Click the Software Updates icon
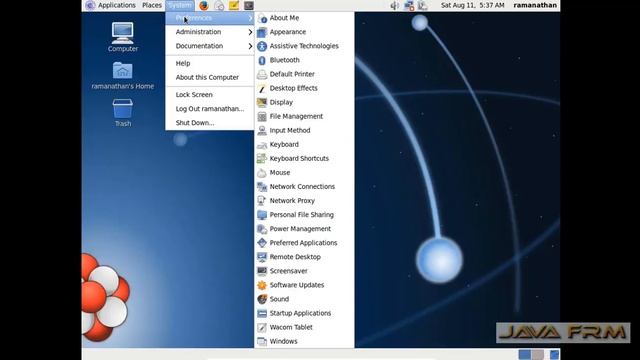The image size is (640, 360). 262,285
